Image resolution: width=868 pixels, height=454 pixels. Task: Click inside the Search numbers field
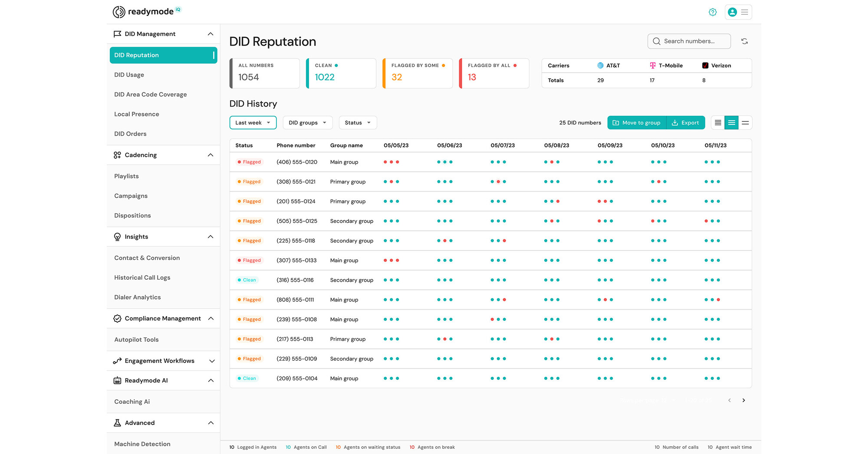(690, 41)
